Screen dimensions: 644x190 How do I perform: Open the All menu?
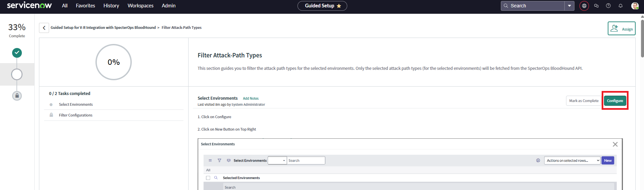click(65, 6)
